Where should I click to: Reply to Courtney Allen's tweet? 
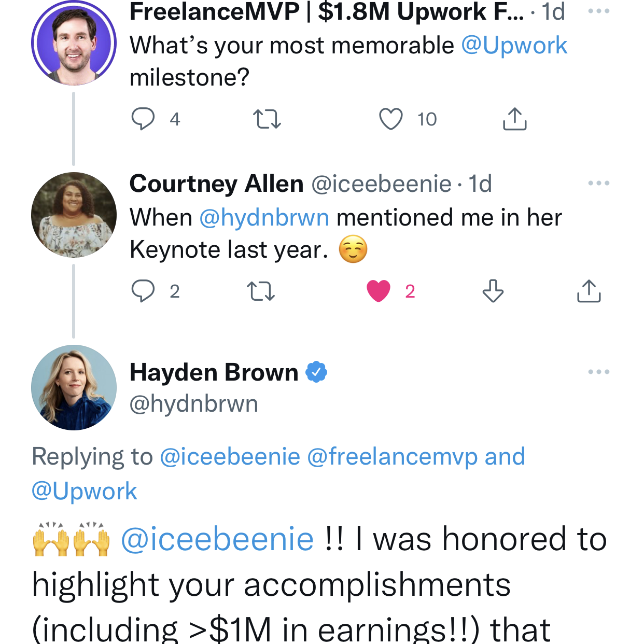coord(143,291)
